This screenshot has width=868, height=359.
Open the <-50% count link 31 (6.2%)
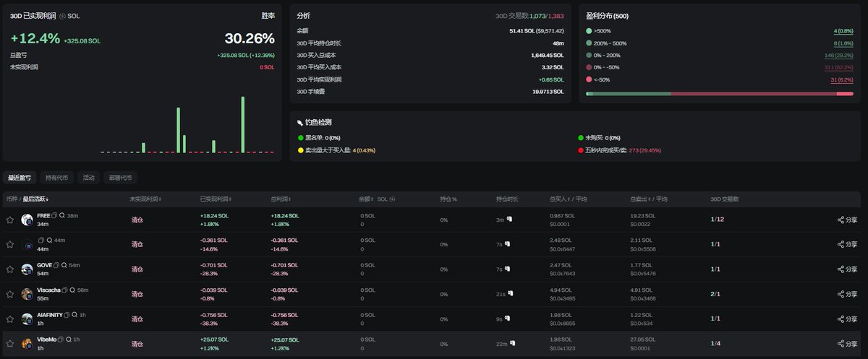[842, 79]
